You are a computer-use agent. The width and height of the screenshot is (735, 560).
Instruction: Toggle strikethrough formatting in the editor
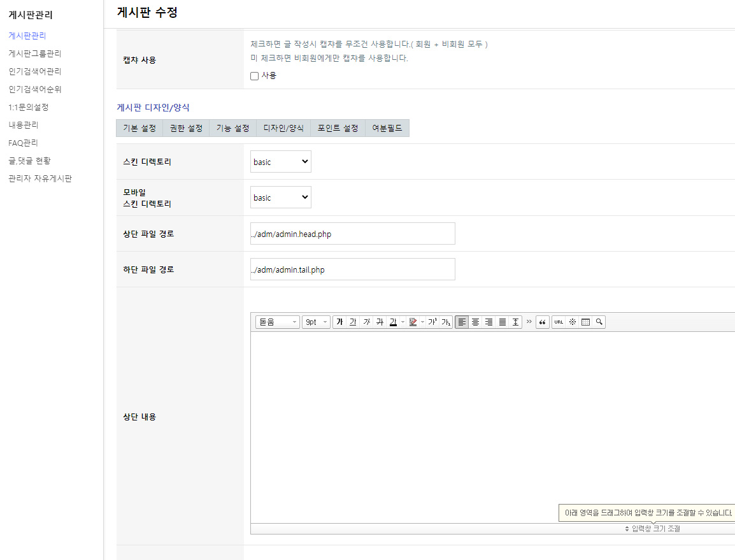[x=380, y=322]
